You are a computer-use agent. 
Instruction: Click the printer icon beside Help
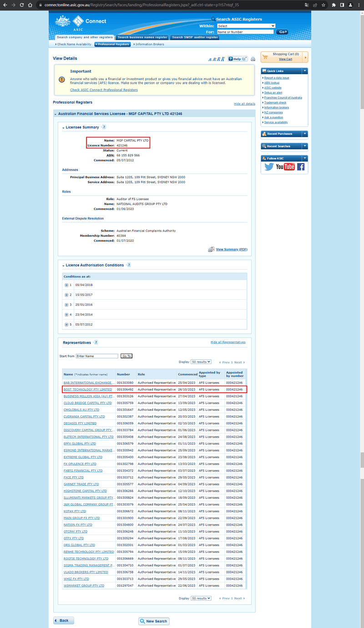(x=253, y=59)
